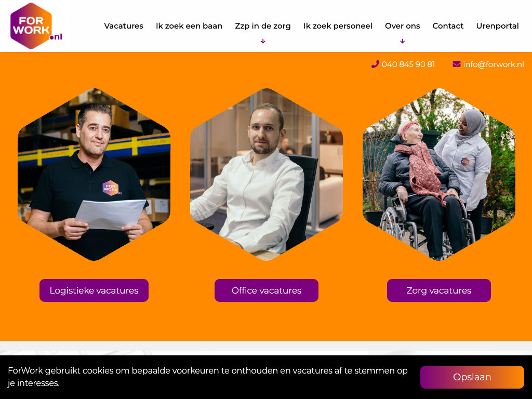Click the info@forwork.nl email link
This screenshot has height=399, width=532.
click(x=494, y=64)
